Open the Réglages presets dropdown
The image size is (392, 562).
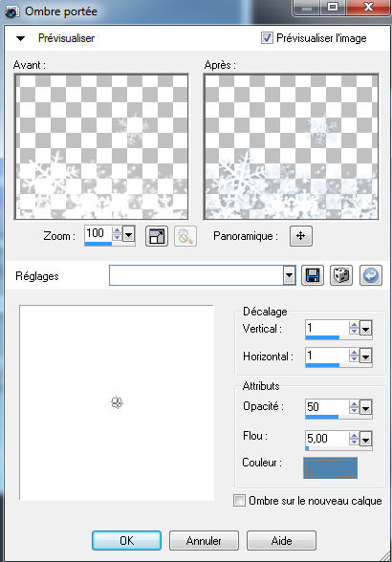click(289, 275)
